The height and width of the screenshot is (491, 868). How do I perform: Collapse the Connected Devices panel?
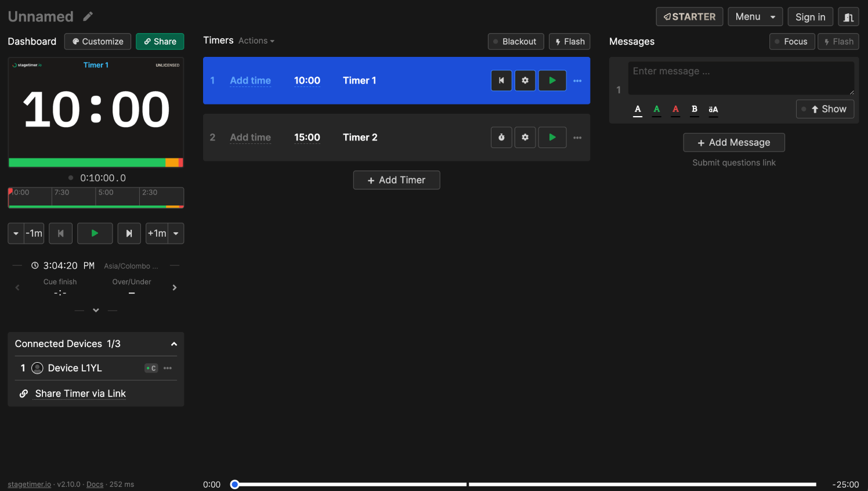pos(174,344)
